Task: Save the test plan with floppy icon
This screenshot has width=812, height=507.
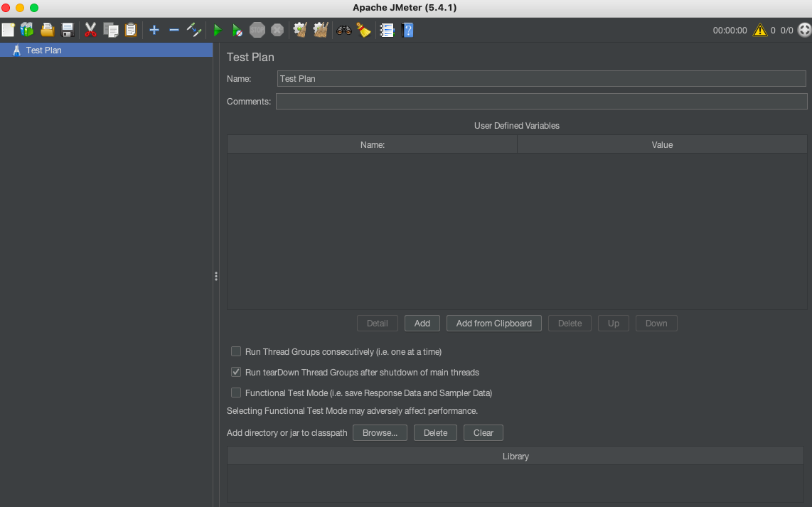Action: (68, 30)
